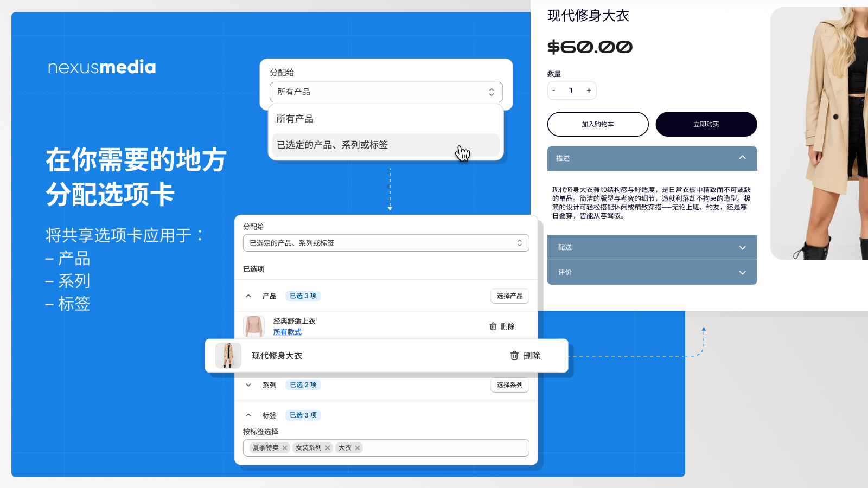Click the product title 现代修身大衣 in the preview
This screenshot has width=868, height=488.
589,16
